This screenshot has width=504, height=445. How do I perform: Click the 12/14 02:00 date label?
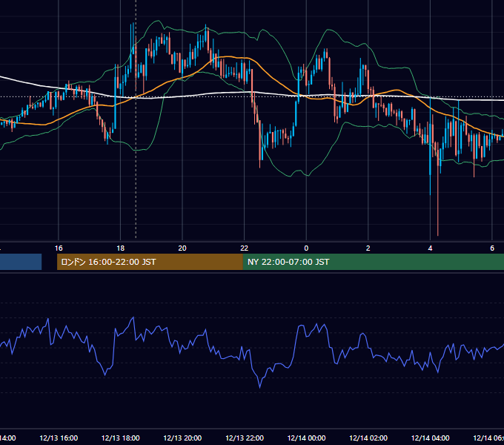click(x=368, y=438)
